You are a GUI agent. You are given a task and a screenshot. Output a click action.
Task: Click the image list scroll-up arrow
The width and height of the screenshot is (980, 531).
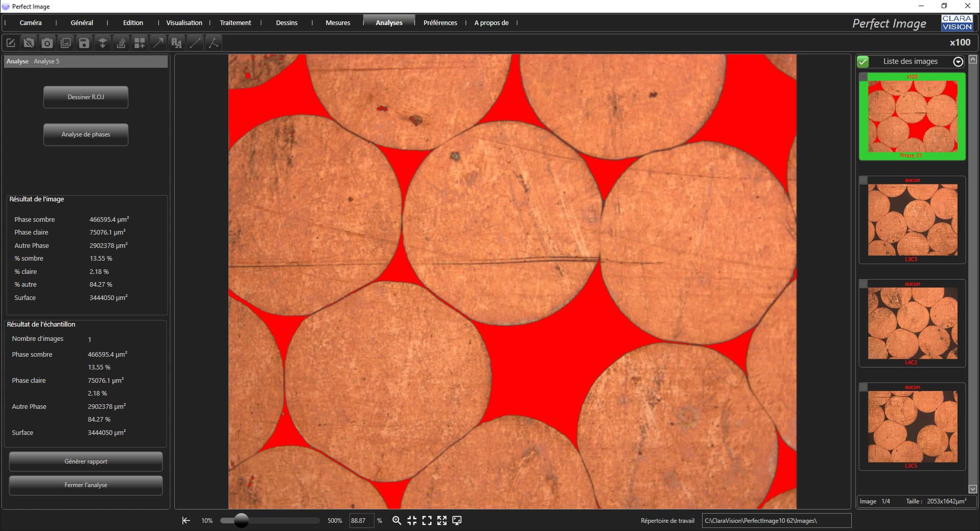coord(972,59)
